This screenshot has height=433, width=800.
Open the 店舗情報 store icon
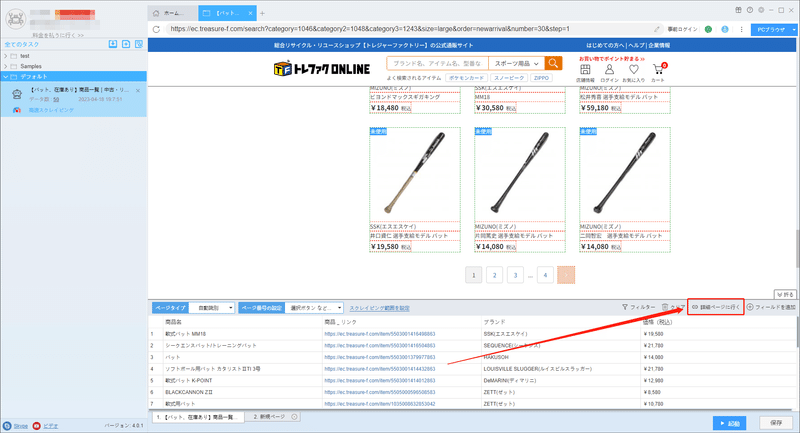[585, 72]
